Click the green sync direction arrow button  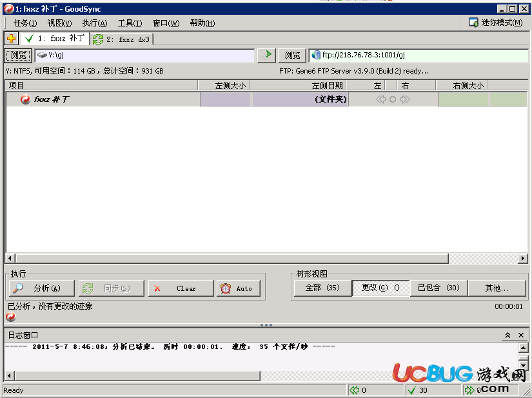click(x=266, y=55)
